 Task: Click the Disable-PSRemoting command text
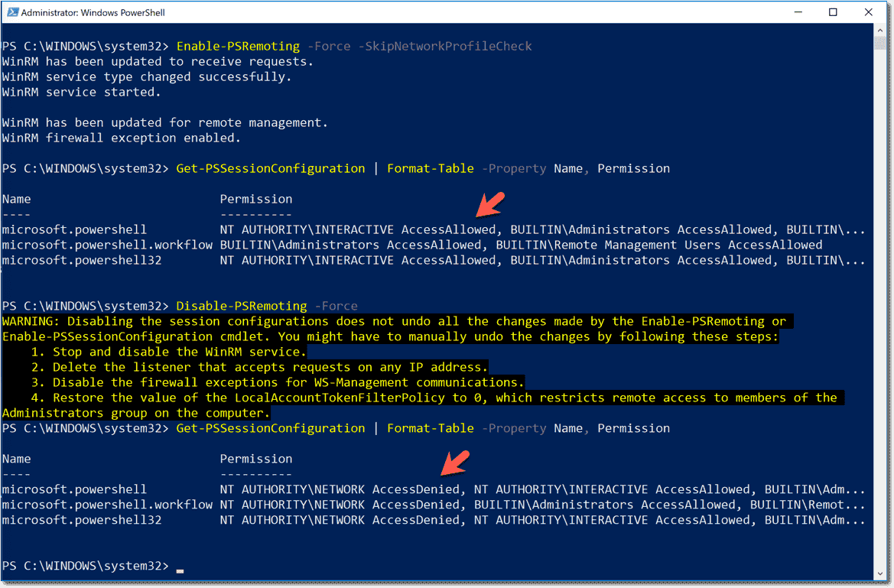click(x=241, y=306)
